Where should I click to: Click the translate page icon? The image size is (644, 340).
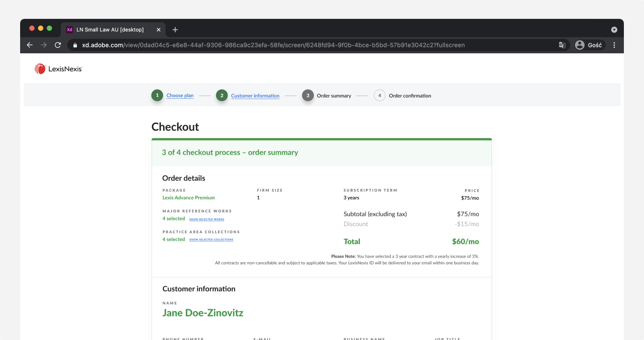tap(562, 45)
